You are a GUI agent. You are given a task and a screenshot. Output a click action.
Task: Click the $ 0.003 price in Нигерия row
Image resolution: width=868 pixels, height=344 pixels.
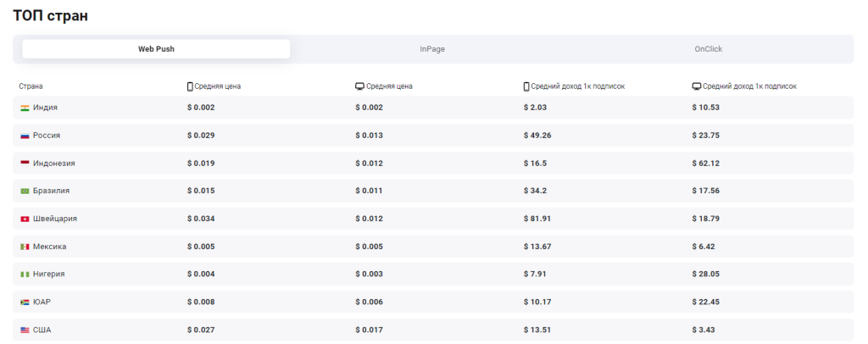point(370,275)
